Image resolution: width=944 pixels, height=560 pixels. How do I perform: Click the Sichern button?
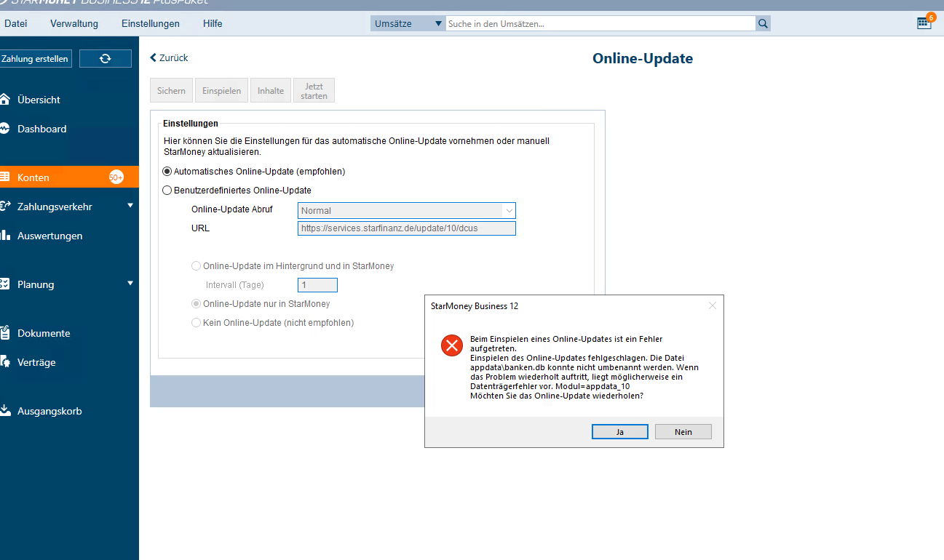tap(171, 91)
